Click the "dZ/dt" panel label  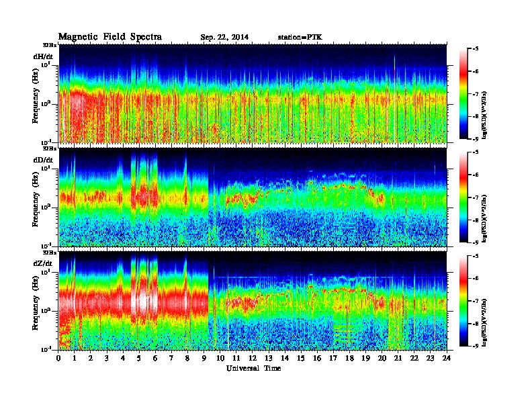(x=44, y=263)
